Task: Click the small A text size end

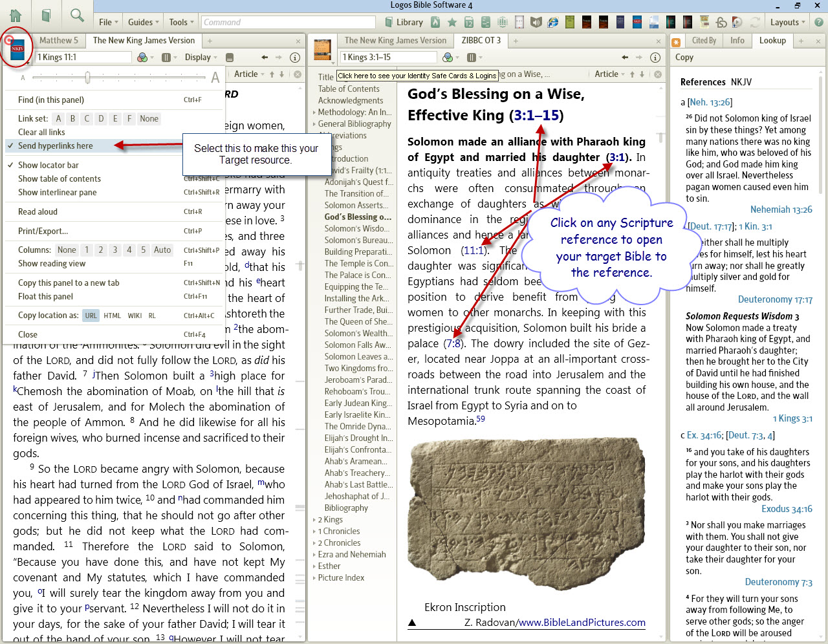Action: [23, 78]
